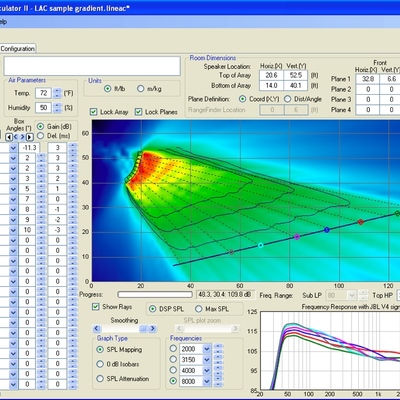Select the radio button beside 4000 Hz

click(x=173, y=370)
